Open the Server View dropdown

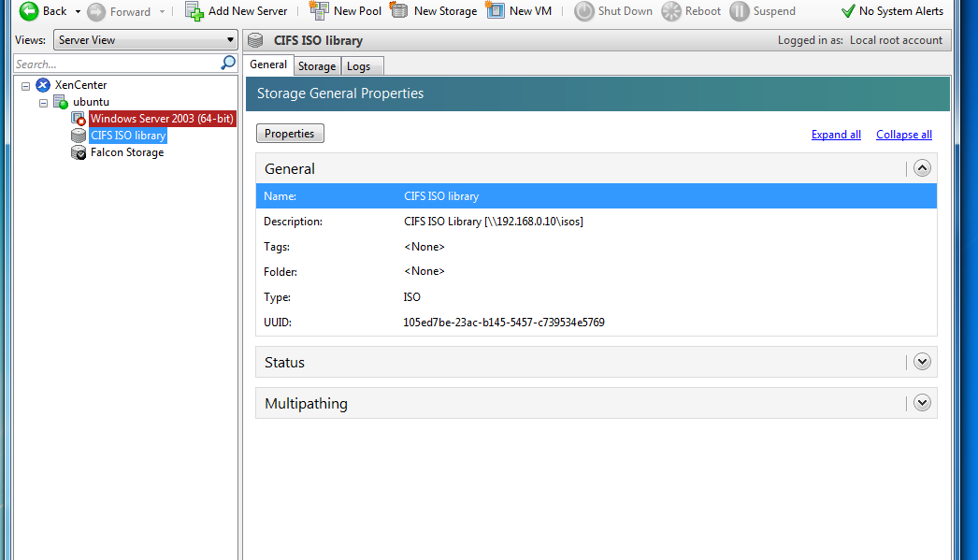pyautogui.click(x=230, y=40)
